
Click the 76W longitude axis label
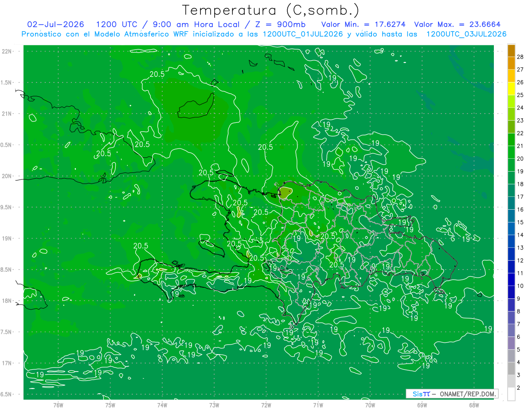[58, 405]
